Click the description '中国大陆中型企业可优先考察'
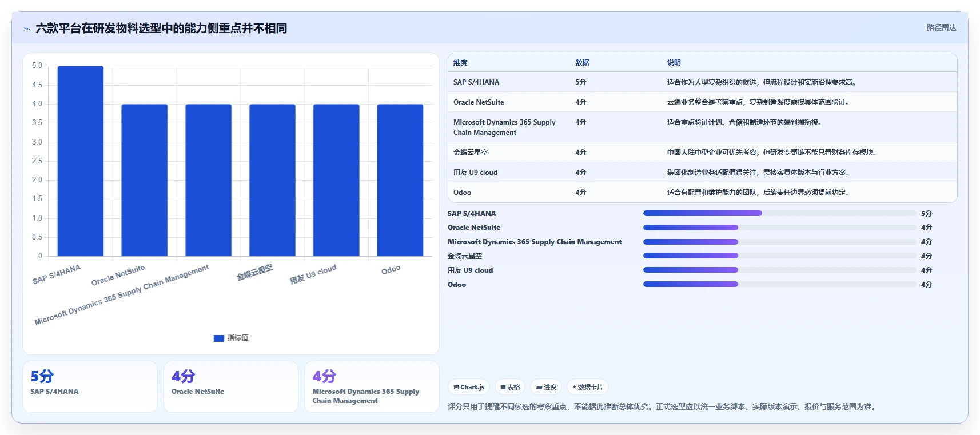980x435 pixels. pos(772,153)
